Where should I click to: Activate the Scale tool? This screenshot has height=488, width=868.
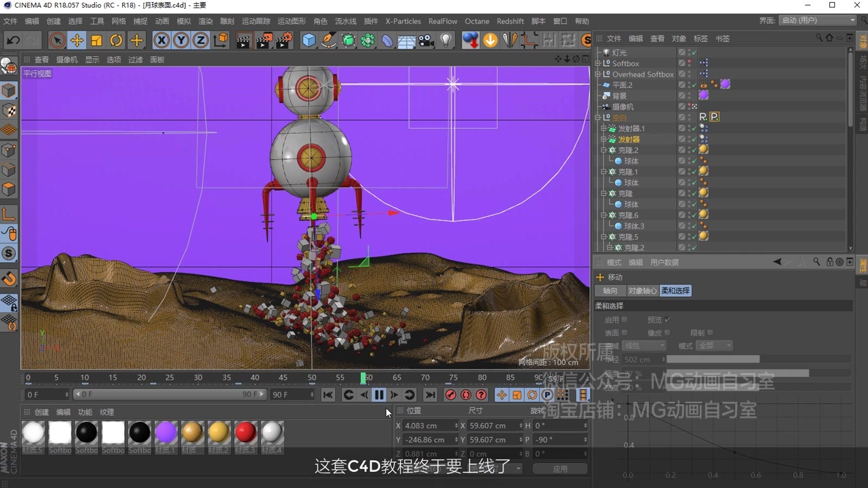(96, 41)
